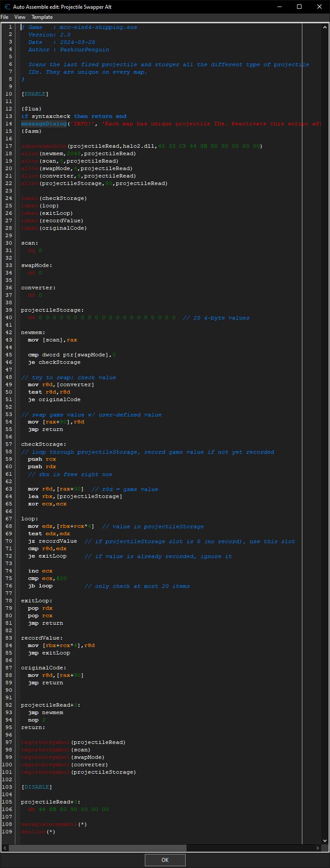Viewport: 330px width, 868px height.
Task: Click the Cheat Engine title bar icon
Action: pos(7,7)
